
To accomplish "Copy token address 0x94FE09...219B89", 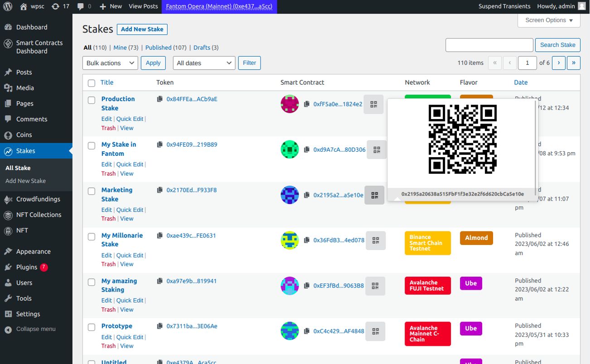I will tap(160, 144).
